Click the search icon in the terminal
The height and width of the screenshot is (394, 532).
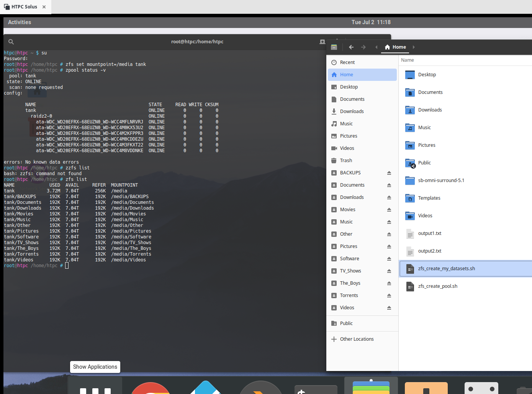11,41
